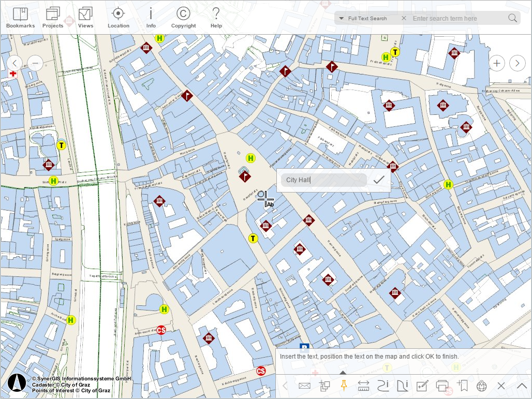Select the path length measurement tool
Image resolution: width=532 pixels, height=399 pixels.
click(383, 386)
